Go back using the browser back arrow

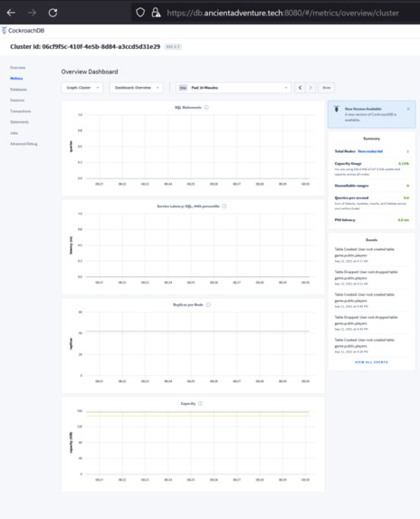[x=11, y=13]
